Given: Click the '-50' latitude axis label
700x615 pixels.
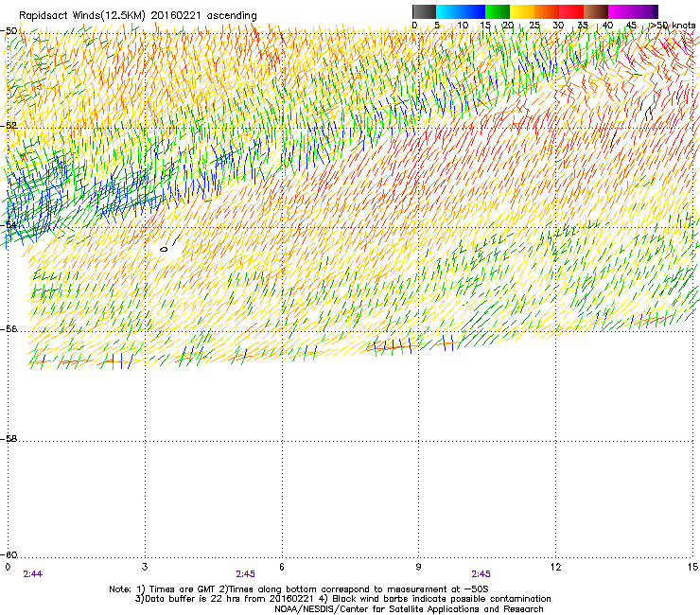Looking at the screenshot, I should tap(9, 31).
